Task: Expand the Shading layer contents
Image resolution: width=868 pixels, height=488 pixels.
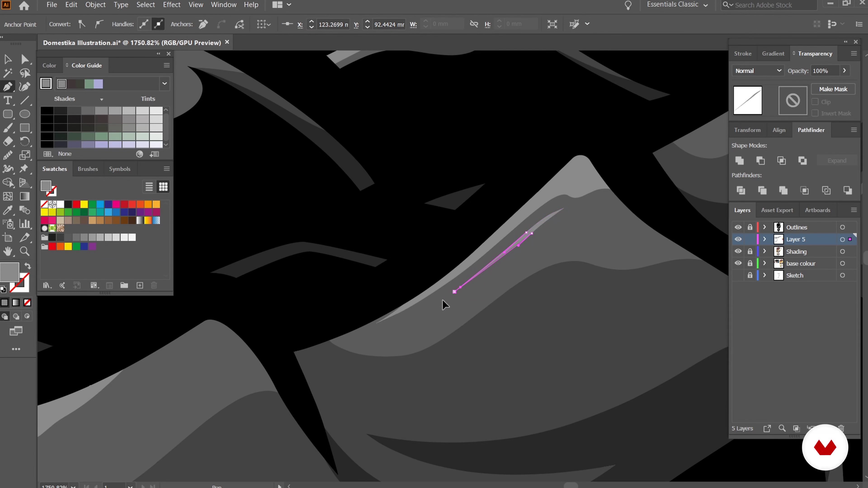Action: 764,251
